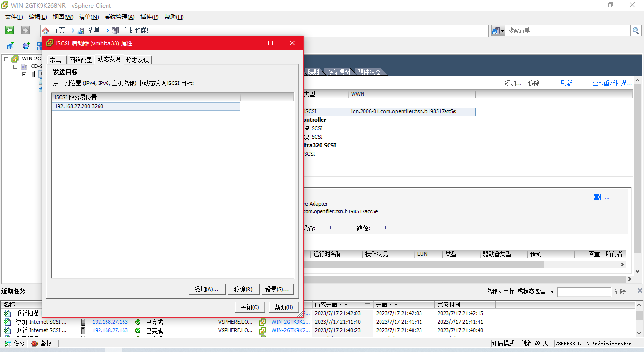Click the new virtual machine toolbar icon
The height and width of the screenshot is (352, 644).
click(10, 46)
